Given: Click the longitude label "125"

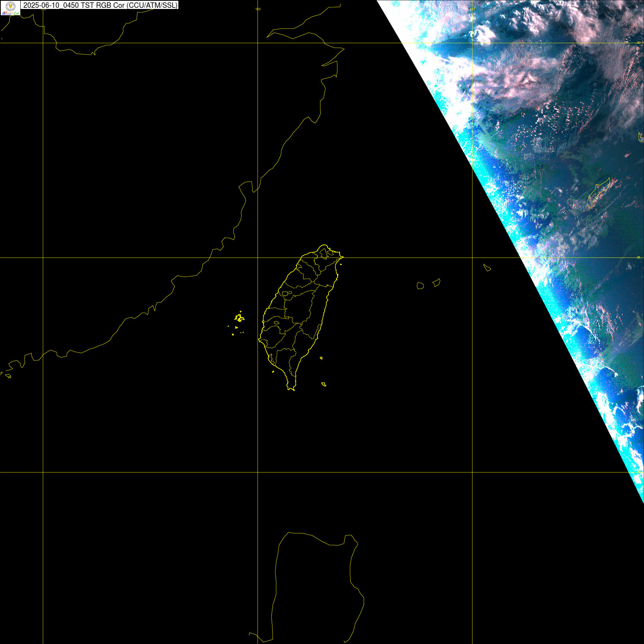Looking at the screenshot, I should point(473,9).
